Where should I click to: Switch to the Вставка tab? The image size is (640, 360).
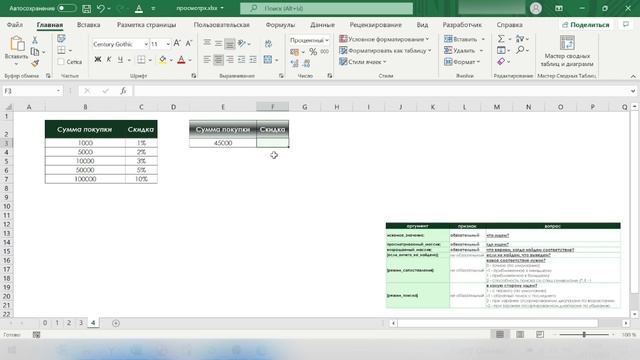click(89, 25)
